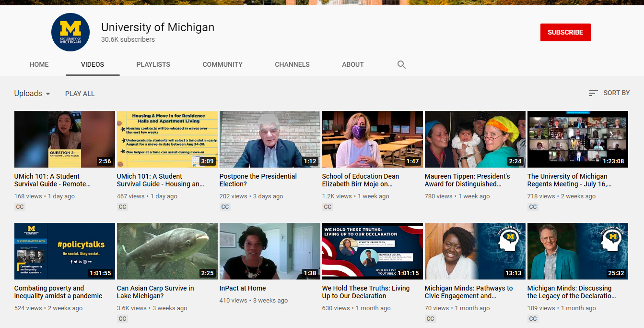Click the Sort By lines icon
The image size is (644, 328).
(593, 93)
